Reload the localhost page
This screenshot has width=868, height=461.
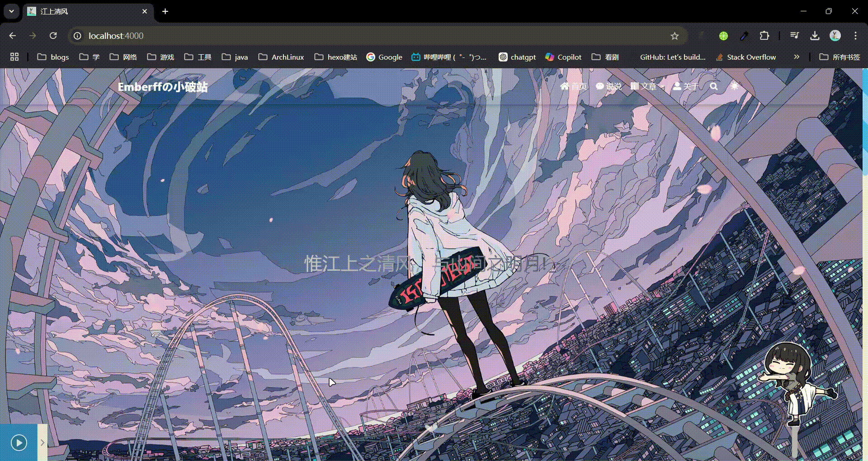coord(53,36)
